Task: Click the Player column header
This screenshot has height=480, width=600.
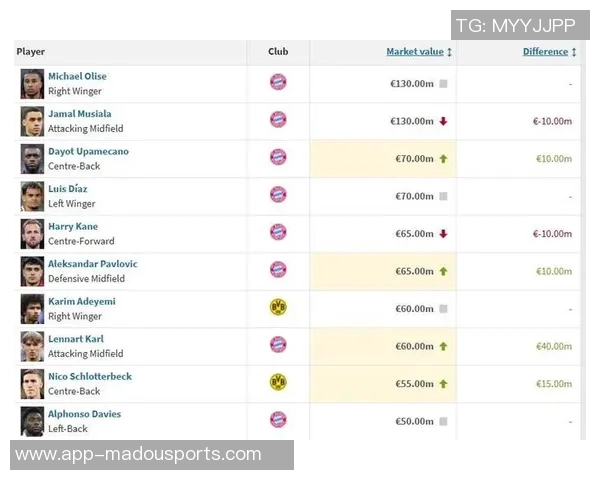Action: point(31,52)
